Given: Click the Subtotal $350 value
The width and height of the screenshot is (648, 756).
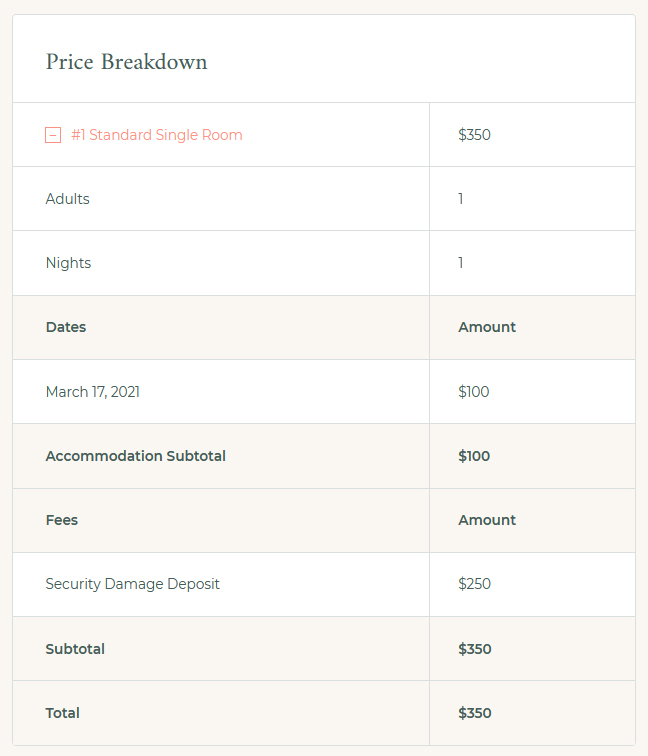Looking at the screenshot, I should pos(475,649).
